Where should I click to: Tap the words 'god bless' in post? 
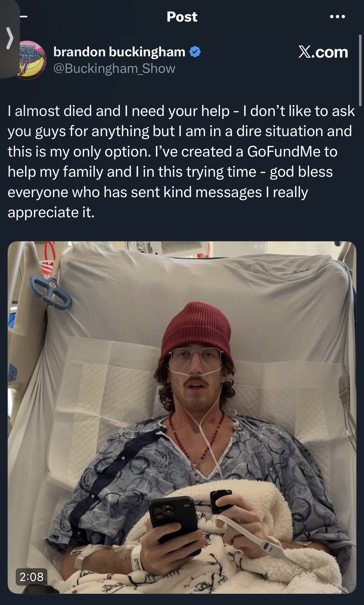tap(301, 172)
